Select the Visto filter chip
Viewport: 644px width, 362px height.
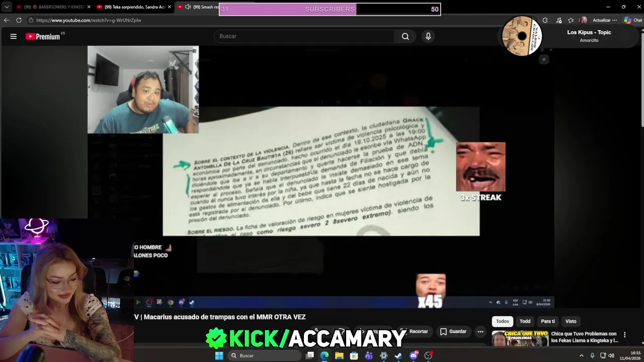pos(571,321)
